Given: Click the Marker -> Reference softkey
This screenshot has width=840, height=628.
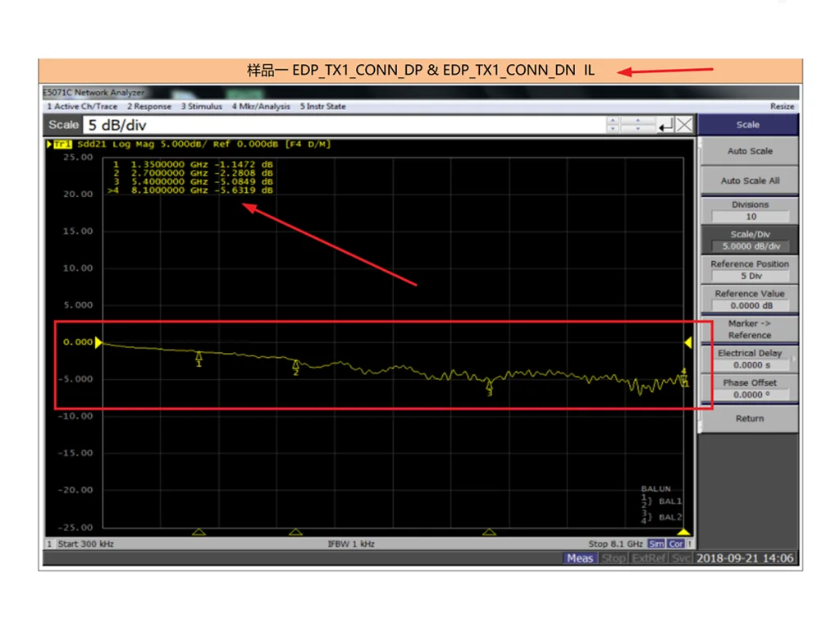Looking at the screenshot, I should click(x=750, y=329).
